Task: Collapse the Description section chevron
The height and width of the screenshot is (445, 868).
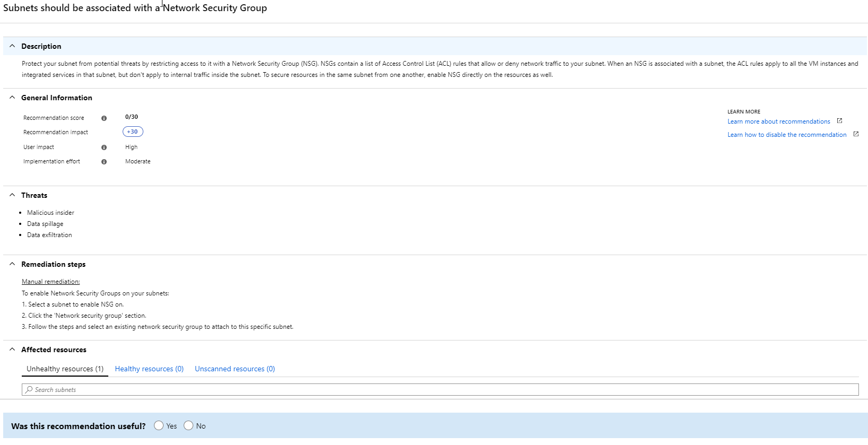Action: 12,46
